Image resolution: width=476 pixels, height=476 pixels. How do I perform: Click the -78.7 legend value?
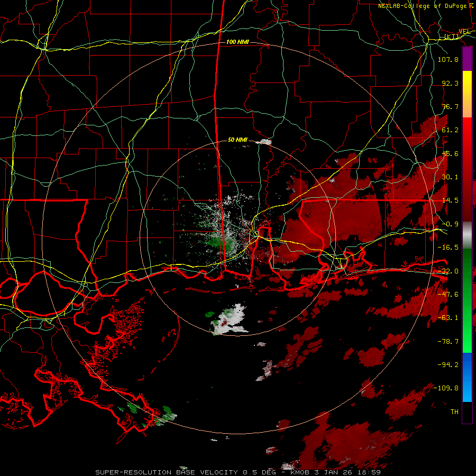pyautogui.click(x=448, y=342)
